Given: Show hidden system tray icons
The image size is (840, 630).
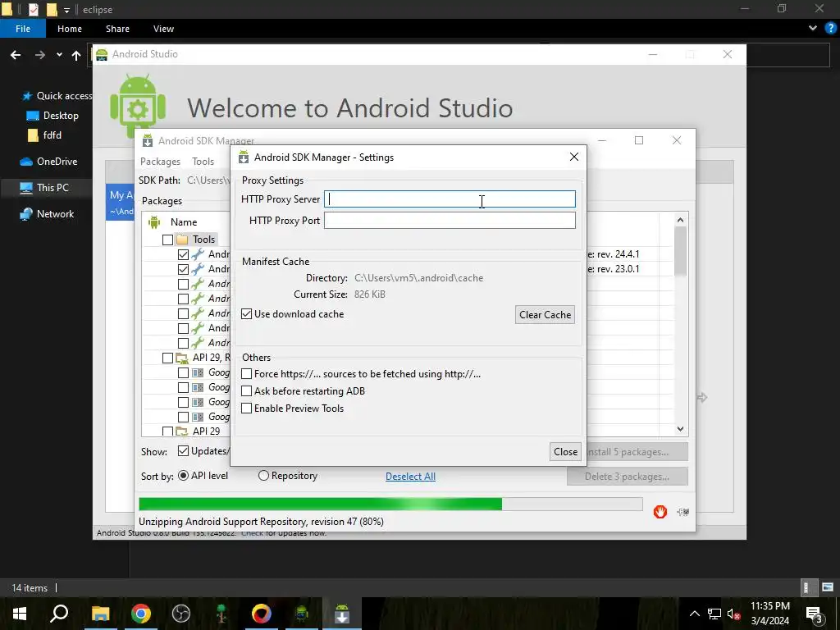Looking at the screenshot, I should [694, 614].
